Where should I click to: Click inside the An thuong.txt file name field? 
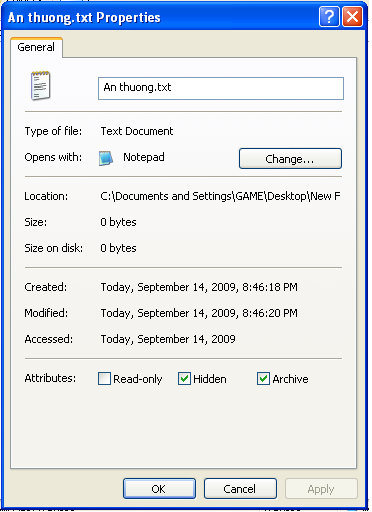pyautogui.click(x=221, y=88)
